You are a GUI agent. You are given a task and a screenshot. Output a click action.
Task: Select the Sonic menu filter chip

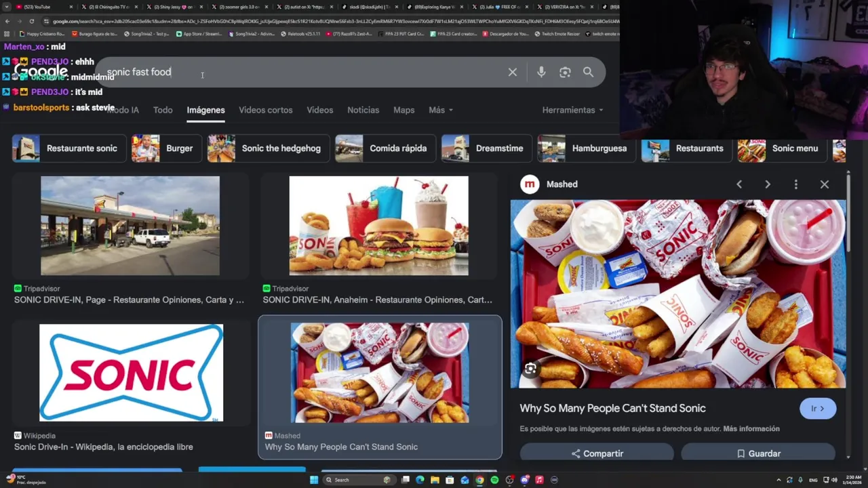783,148
